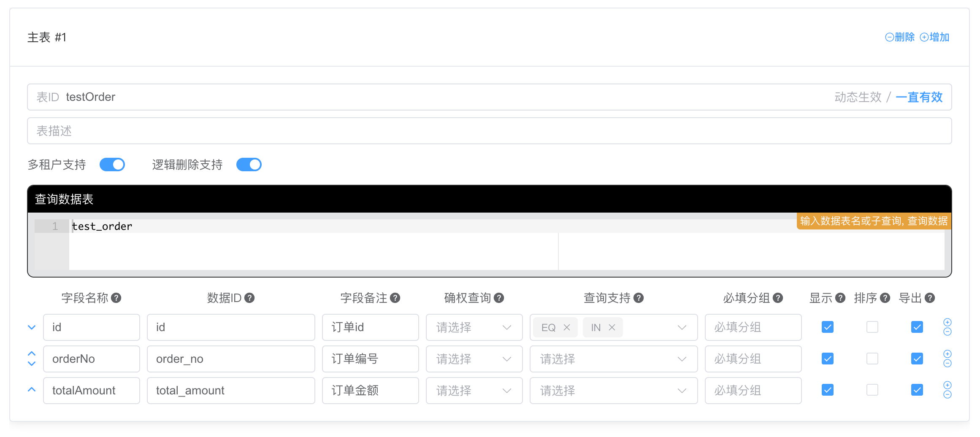Open 查询支持 dropdown in the orderNo row

pyautogui.click(x=613, y=359)
